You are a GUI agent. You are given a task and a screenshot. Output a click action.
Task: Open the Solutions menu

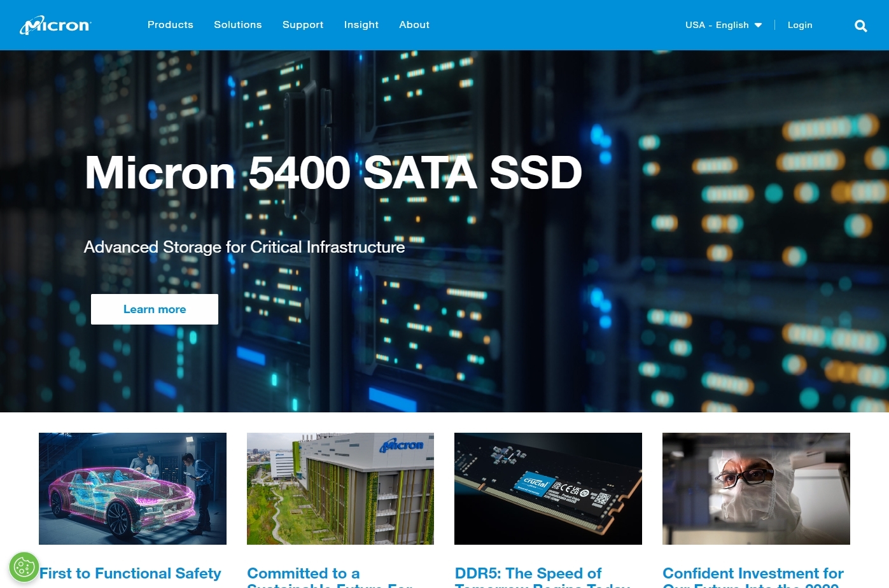238,25
